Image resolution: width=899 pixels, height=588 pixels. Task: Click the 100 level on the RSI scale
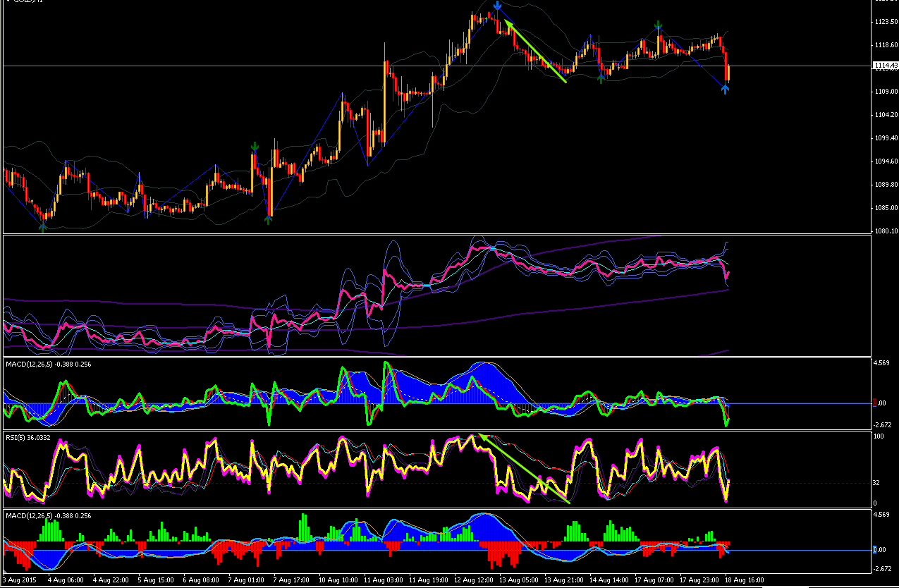coord(879,437)
